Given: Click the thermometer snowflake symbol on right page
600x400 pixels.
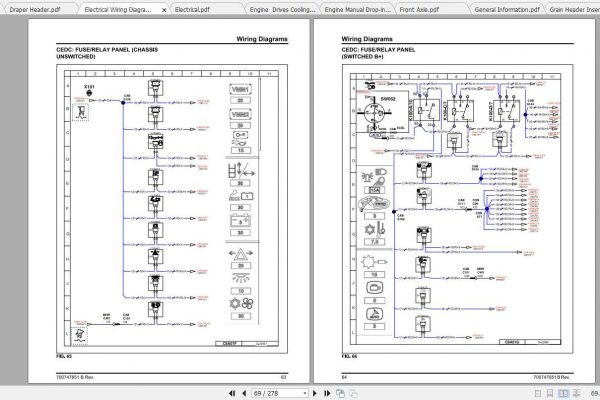Looking at the screenshot, I should pos(375,229).
